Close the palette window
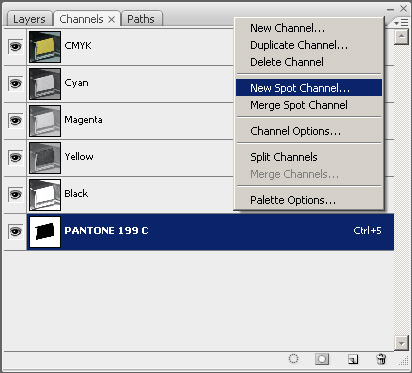This screenshot has width=412, height=373. click(x=404, y=9)
